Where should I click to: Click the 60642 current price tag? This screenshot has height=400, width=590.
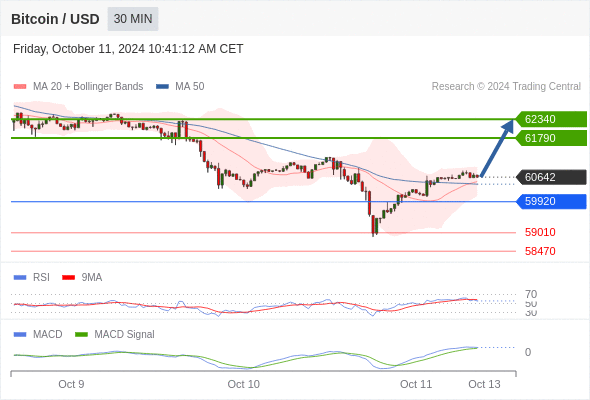click(x=551, y=177)
